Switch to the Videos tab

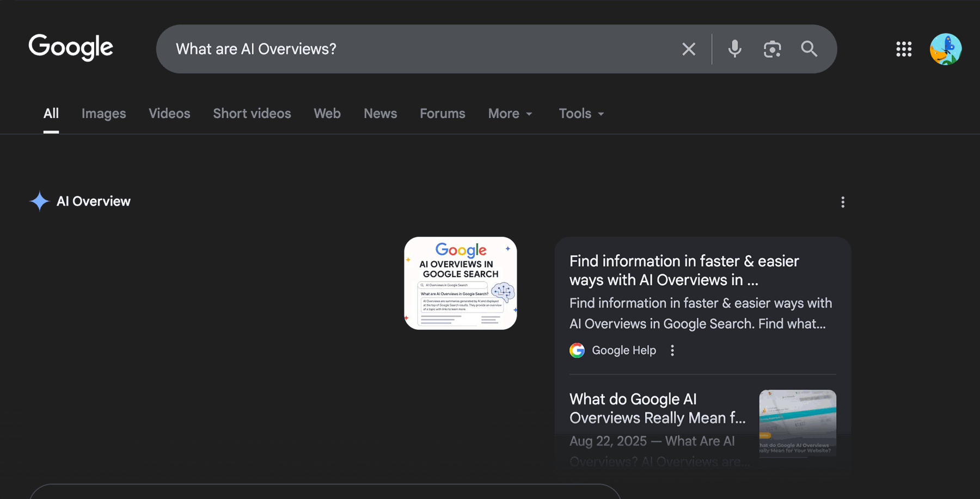[x=169, y=113]
